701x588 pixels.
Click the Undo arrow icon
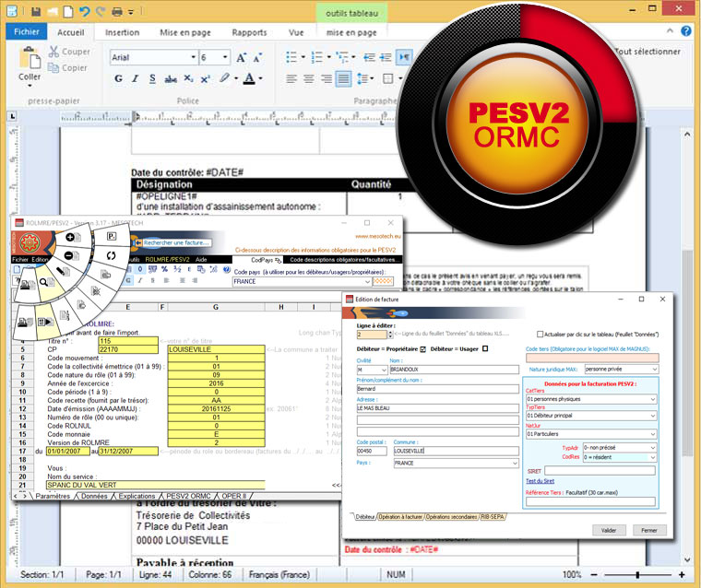[x=84, y=12]
